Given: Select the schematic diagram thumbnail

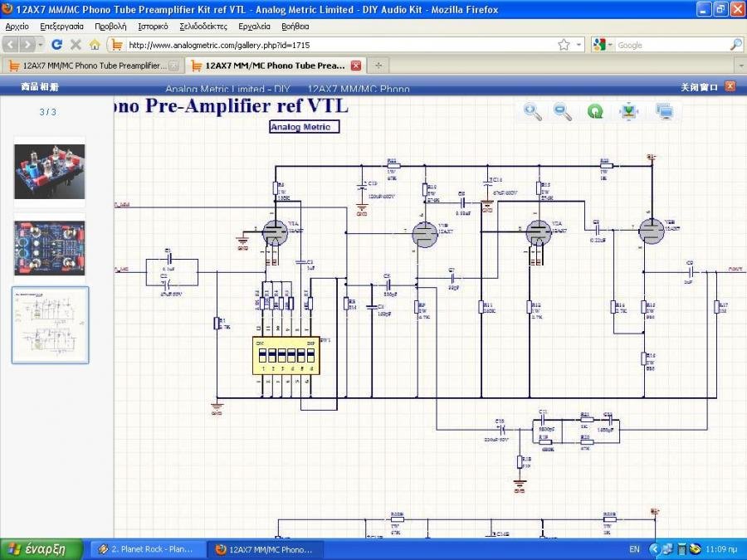Looking at the screenshot, I should pos(50,324).
